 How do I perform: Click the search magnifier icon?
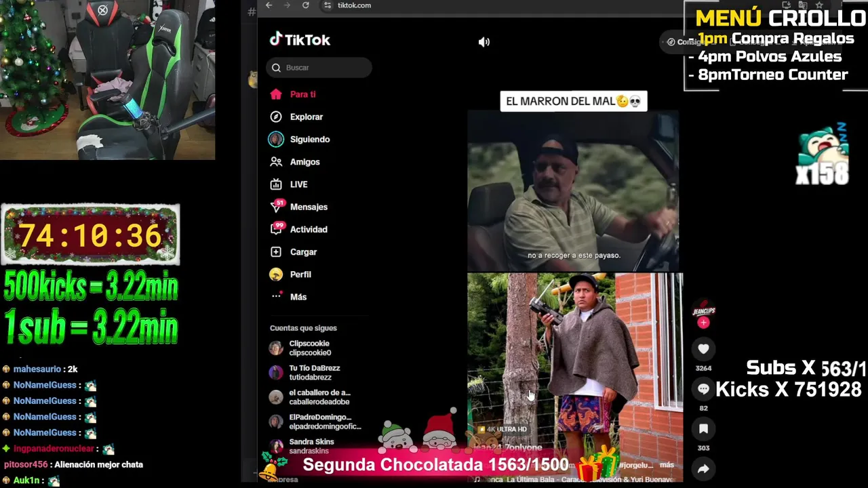(276, 67)
